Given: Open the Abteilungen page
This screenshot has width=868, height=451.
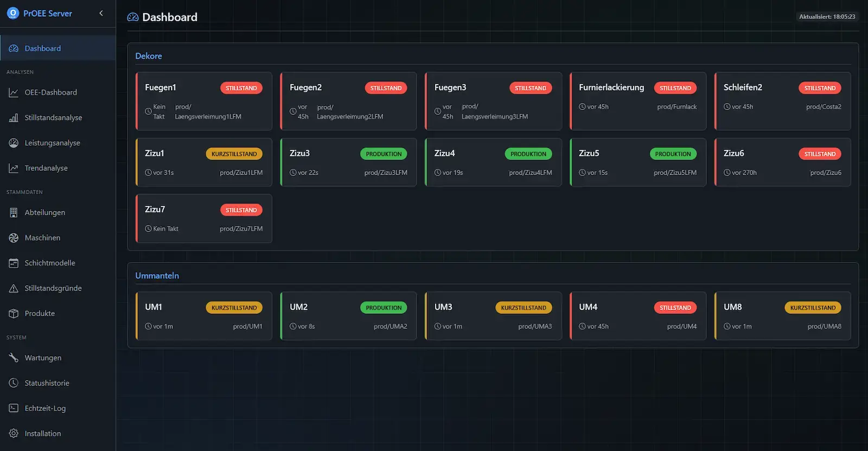Looking at the screenshot, I should click(x=58, y=212).
